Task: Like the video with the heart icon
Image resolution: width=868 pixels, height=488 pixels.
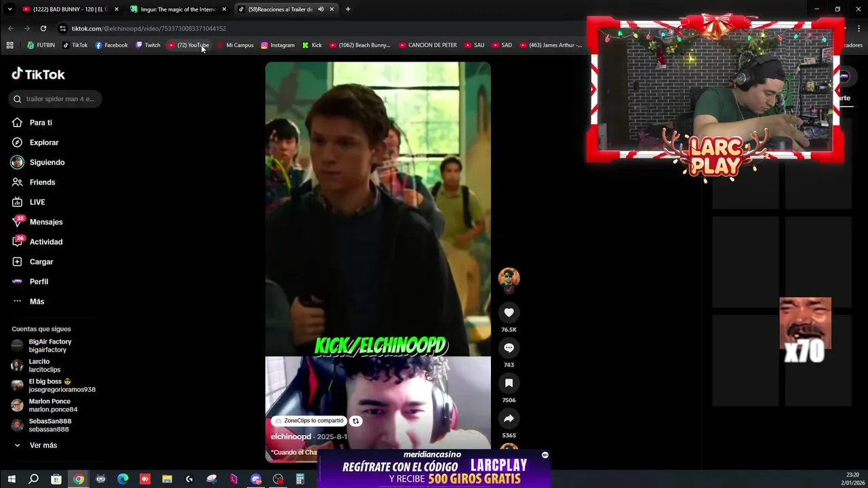Action: pyautogui.click(x=509, y=312)
